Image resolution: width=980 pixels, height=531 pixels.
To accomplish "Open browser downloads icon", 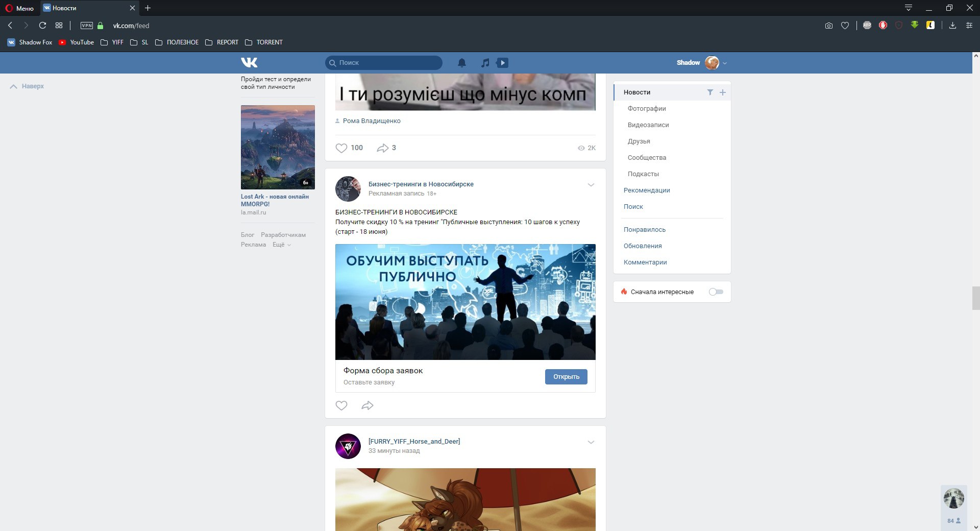I will pyautogui.click(x=952, y=25).
